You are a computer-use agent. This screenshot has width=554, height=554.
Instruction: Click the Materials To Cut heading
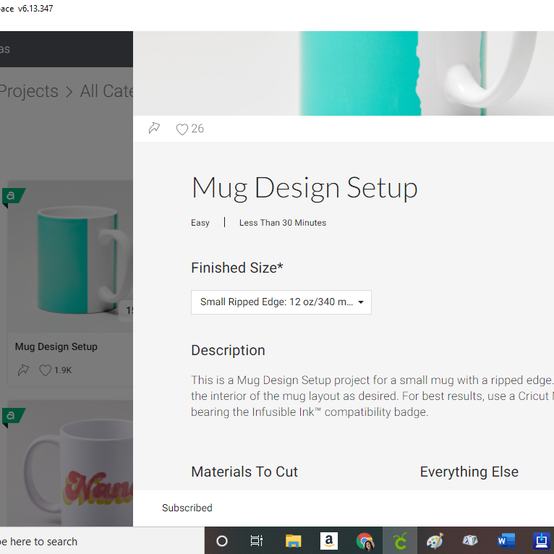coord(244,472)
